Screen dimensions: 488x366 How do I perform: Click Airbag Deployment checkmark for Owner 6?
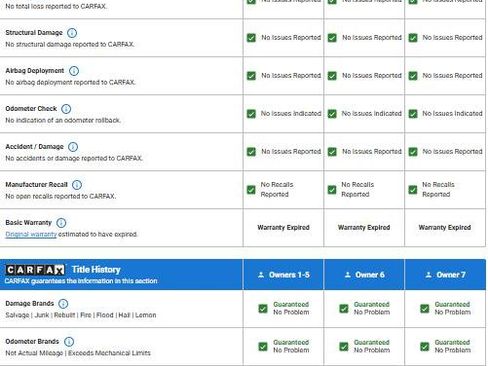coord(332,76)
